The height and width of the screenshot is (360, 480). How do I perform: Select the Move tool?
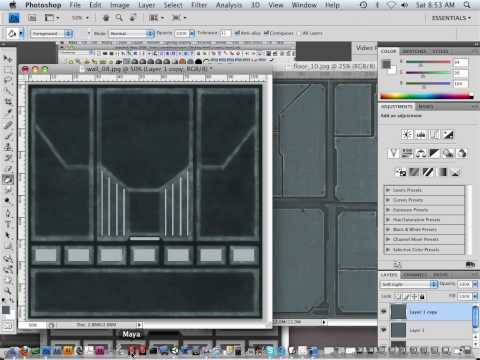[x=7, y=59]
